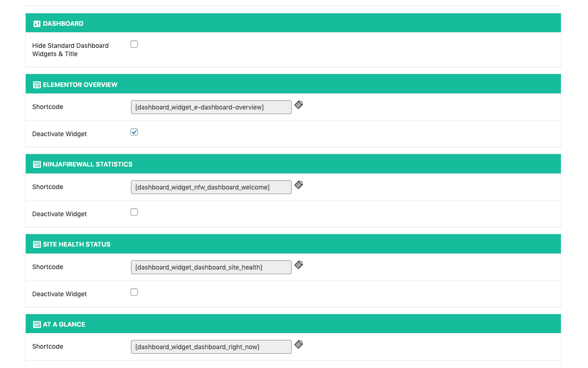Copy the Site Health Status shortcode via tag icon

(x=299, y=265)
